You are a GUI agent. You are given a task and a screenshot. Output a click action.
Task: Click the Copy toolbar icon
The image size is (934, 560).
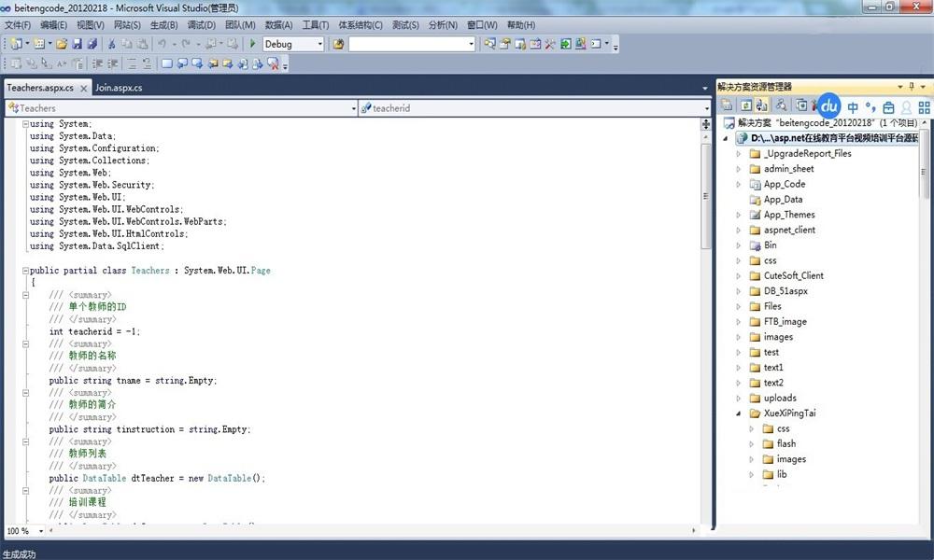tap(127, 44)
